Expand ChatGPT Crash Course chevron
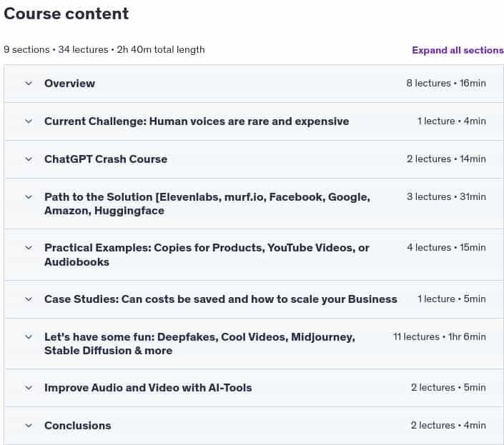The height and width of the screenshot is (445, 504). click(29, 159)
